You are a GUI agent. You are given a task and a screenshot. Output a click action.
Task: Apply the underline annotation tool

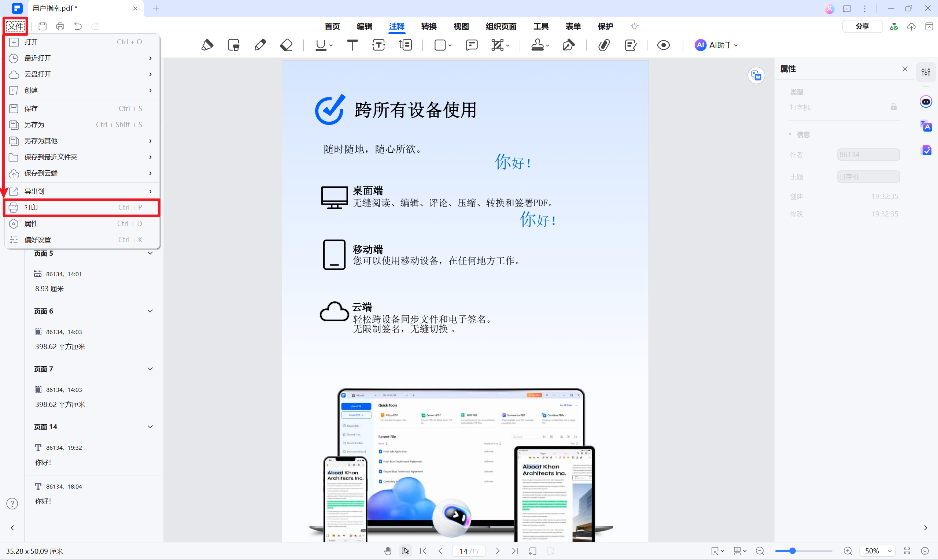point(321,45)
